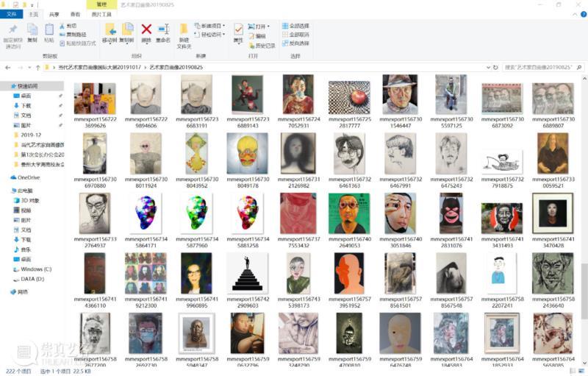The width and height of the screenshot is (588, 376).
Task: Select Network (网络) in the sidebar
Action: [x=20, y=291]
